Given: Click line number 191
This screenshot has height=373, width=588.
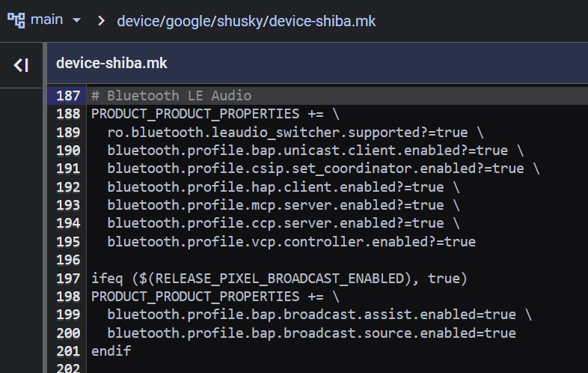Looking at the screenshot, I should [x=69, y=169].
